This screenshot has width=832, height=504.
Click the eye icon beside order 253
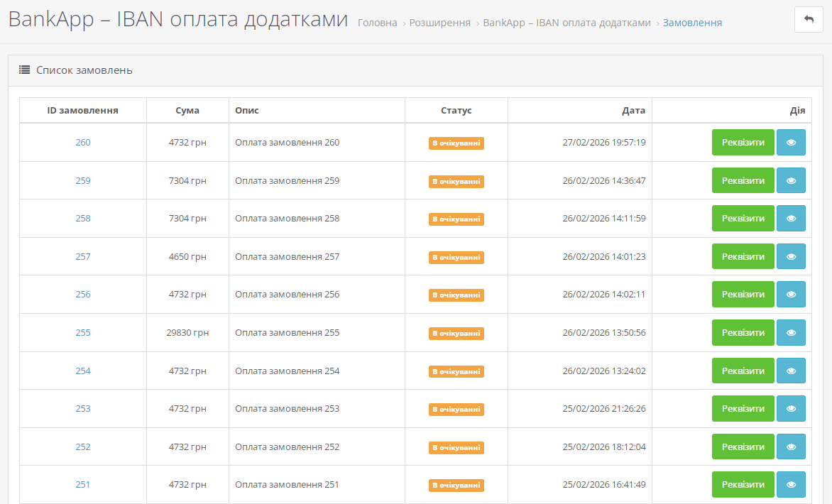tap(791, 408)
